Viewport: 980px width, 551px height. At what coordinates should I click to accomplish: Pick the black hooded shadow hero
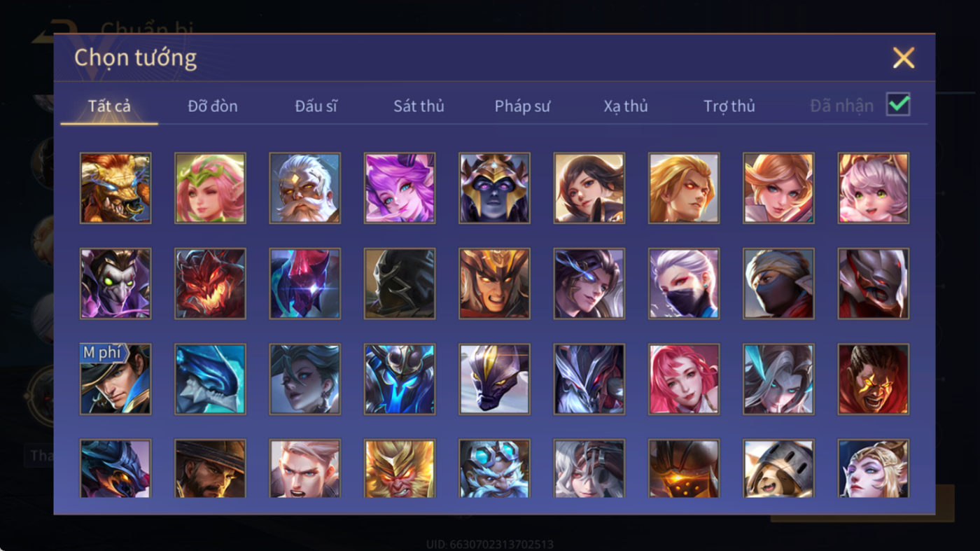point(400,284)
